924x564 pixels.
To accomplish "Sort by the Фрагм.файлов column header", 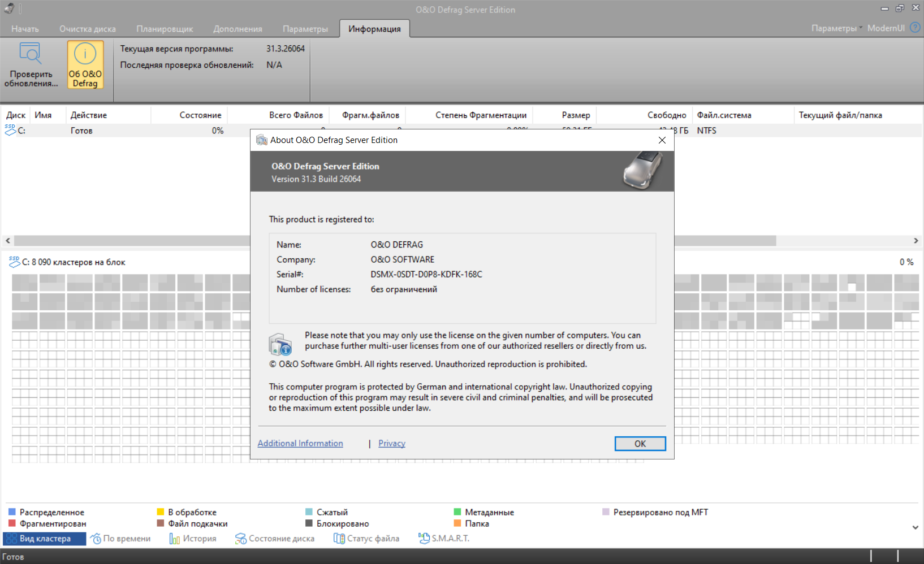I will pyautogui.click(x=367, y=115).
